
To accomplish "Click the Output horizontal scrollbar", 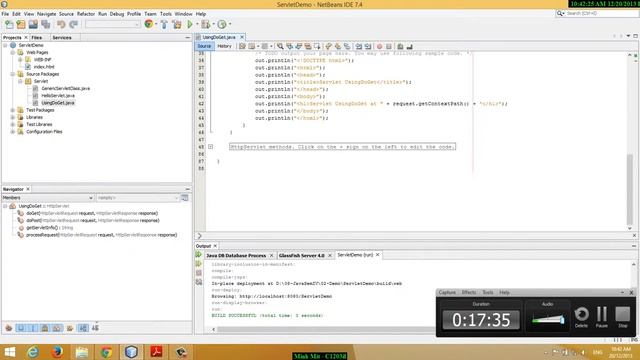I will (326, 329).
